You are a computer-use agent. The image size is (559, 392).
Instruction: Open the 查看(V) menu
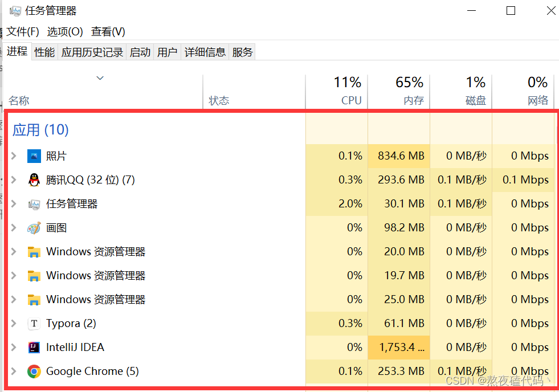(108, 32)
